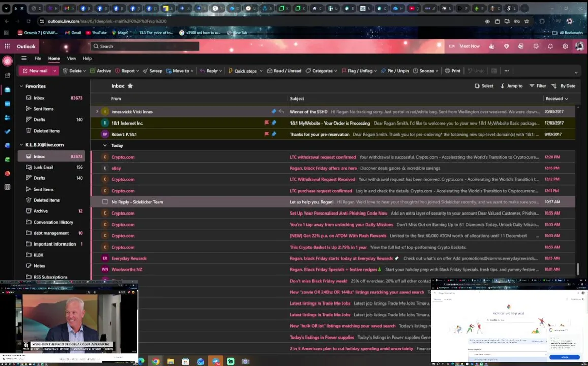
Task: Open the eBay Black Friday offers email
Action: pyautogui.click(x=334, y=168)
